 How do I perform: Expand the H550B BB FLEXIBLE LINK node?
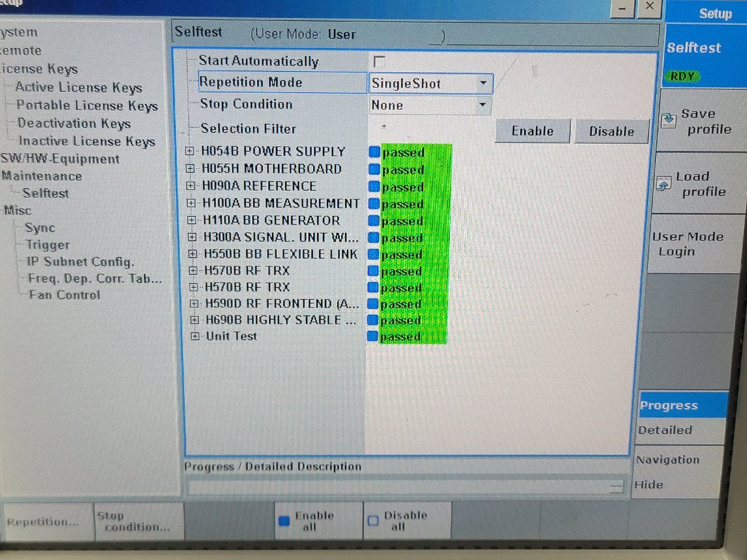pos(194,254)
